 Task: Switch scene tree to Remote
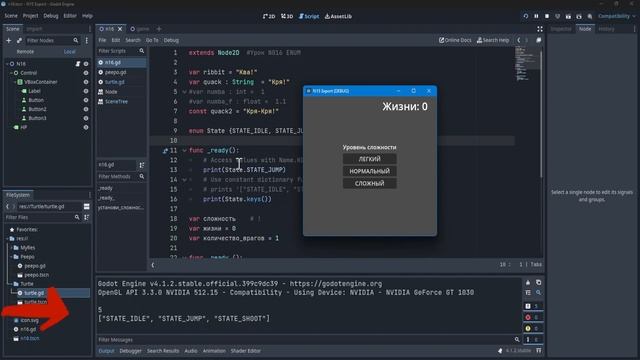pos(25,52)
